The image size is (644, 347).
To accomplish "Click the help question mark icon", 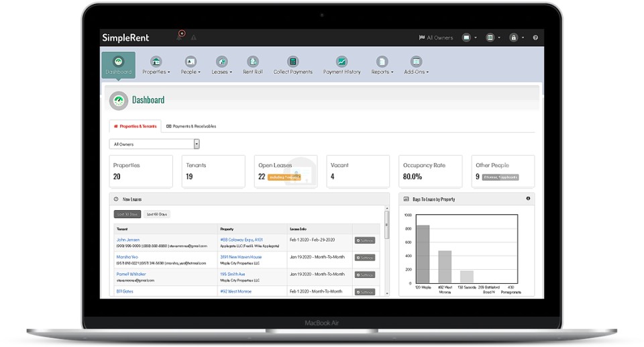I will click(535, 38).
